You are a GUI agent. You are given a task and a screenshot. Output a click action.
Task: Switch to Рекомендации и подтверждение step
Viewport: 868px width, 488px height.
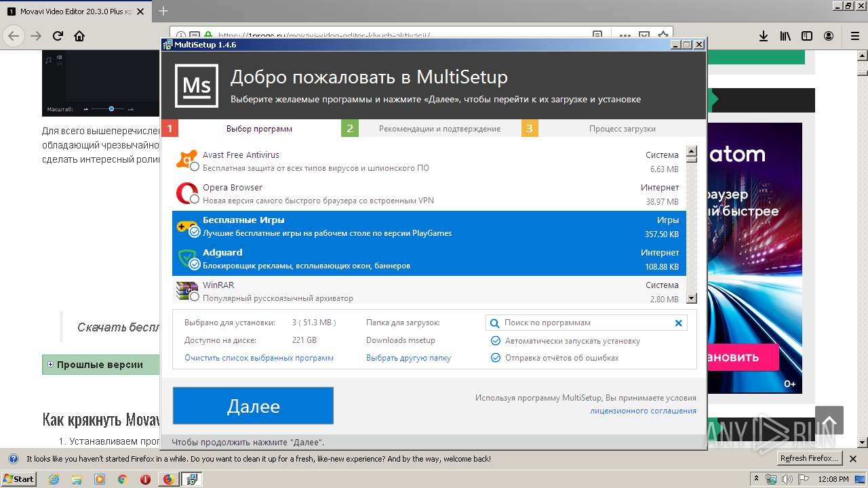pos(431,128)
